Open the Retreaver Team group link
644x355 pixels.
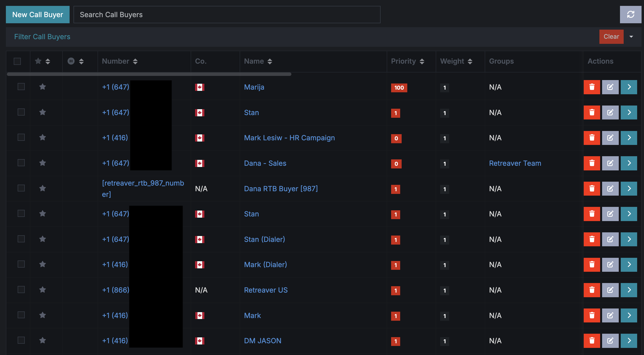515,163
